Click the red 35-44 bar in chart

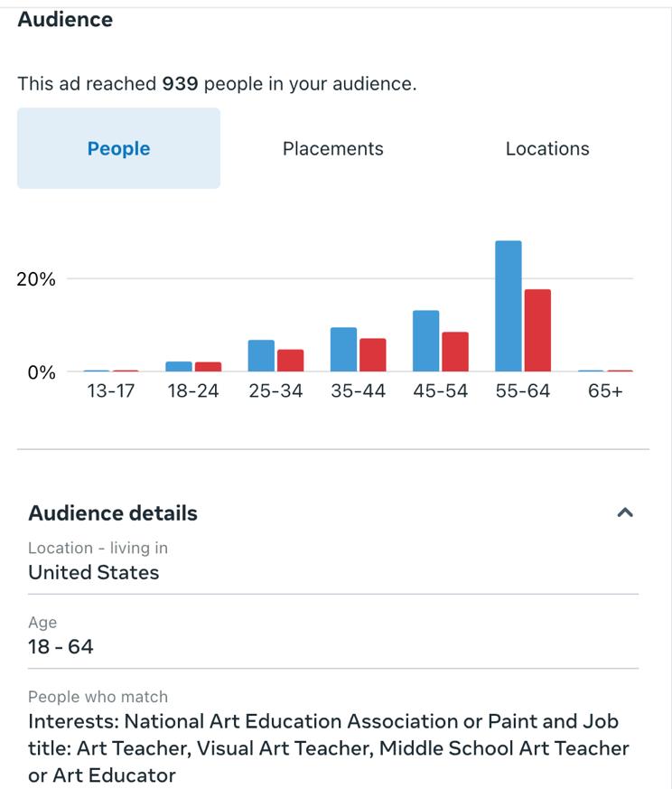pyautogui.click(x=373, y=355)
